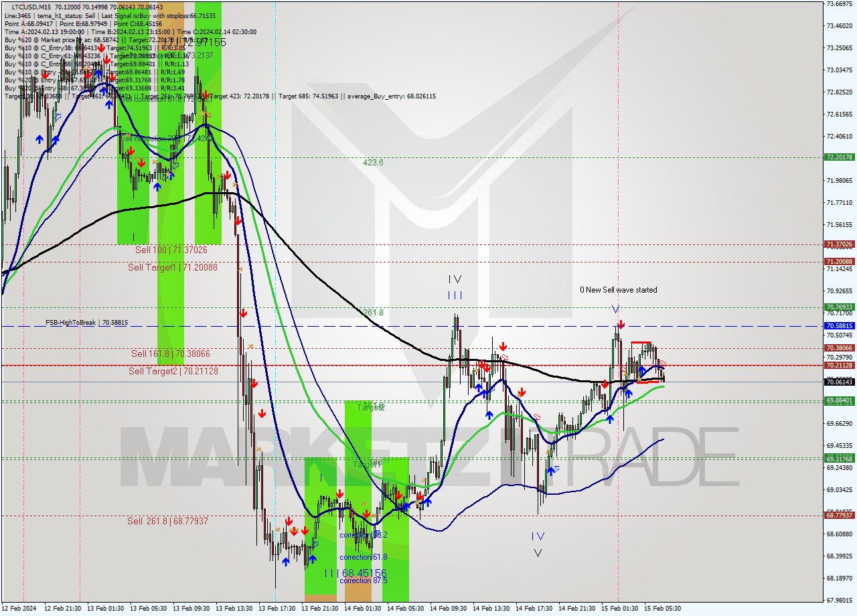Click the green 72.20178 price tag
Image resolution: width=857 pixels, height=616 pixels.
click(839, 157)
